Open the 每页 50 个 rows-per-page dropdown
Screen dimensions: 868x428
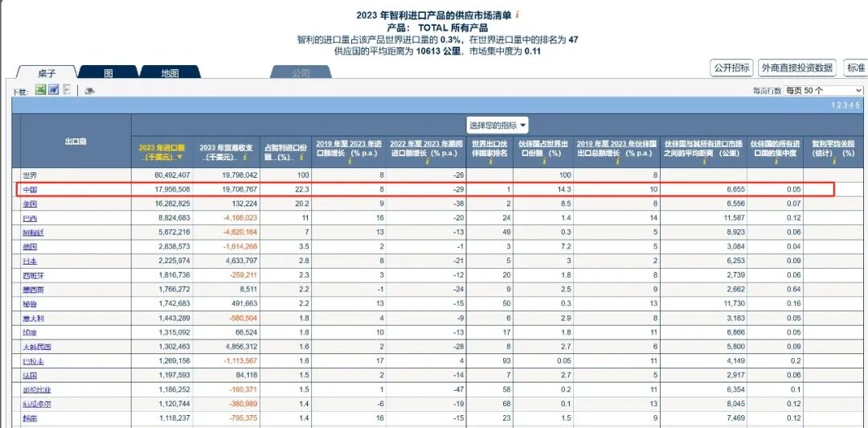[824, 90]
